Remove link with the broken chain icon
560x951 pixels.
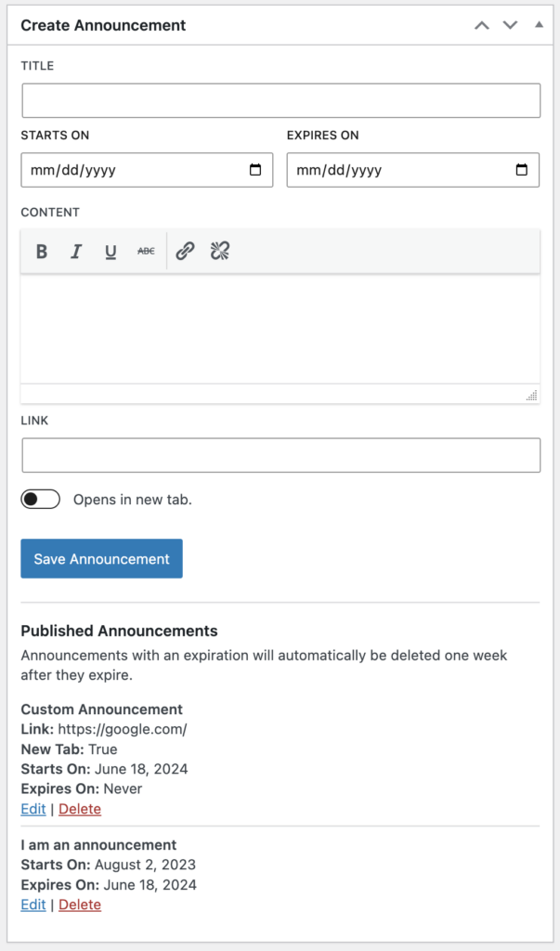click(220, 252)
